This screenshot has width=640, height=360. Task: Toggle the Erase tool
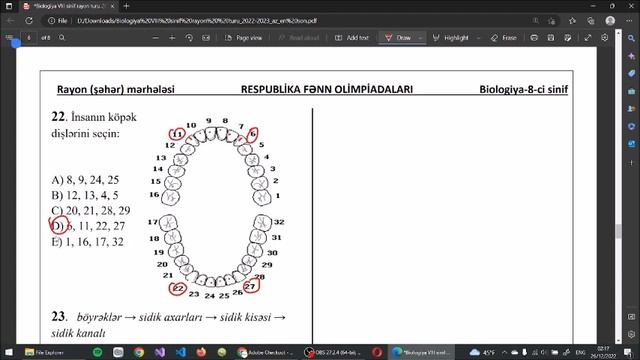click(504, 38)
